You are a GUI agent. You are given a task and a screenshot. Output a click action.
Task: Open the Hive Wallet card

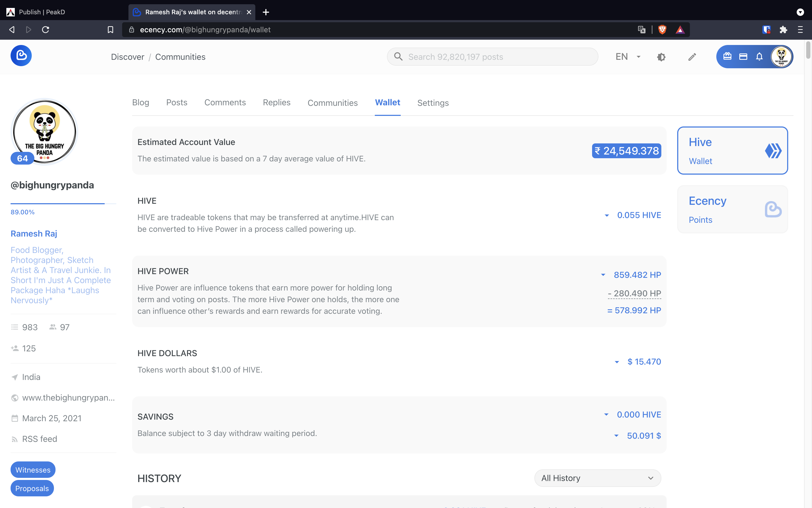732,151
